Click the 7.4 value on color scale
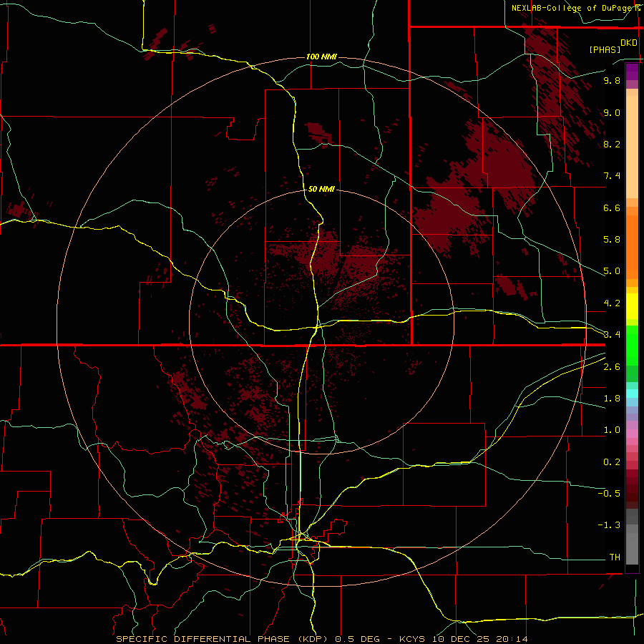 (612, 176)
